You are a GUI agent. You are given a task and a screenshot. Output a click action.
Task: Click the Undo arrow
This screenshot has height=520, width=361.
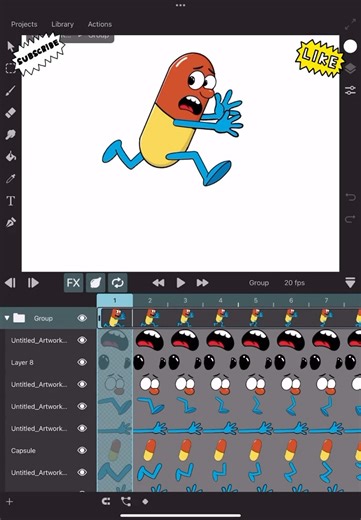coord(350,197)
